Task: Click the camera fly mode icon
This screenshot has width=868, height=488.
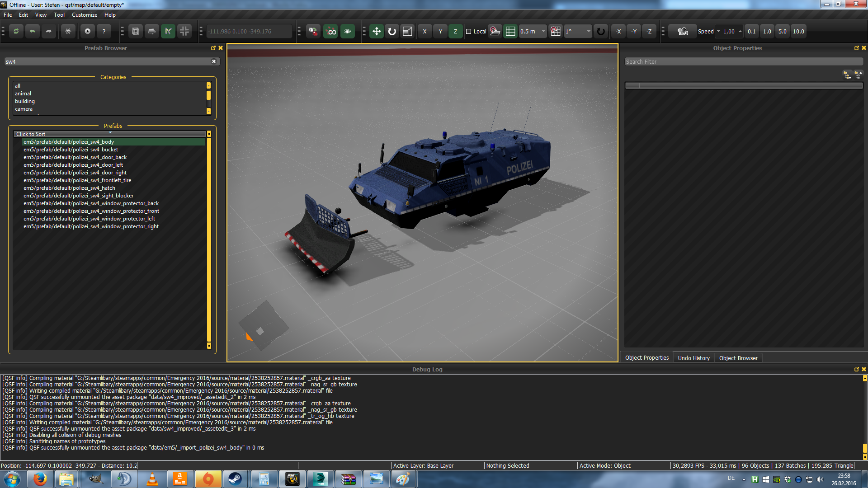Action: 683,31
